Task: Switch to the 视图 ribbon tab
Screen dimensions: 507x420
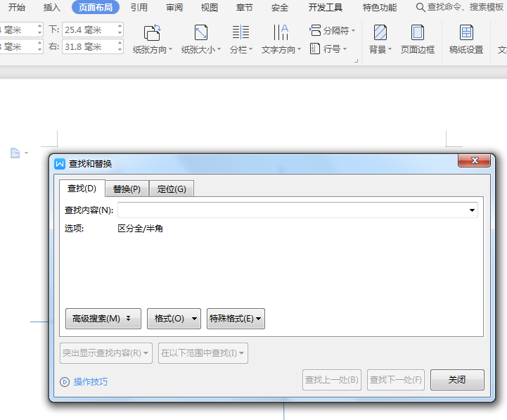Action: click(210, 7)
